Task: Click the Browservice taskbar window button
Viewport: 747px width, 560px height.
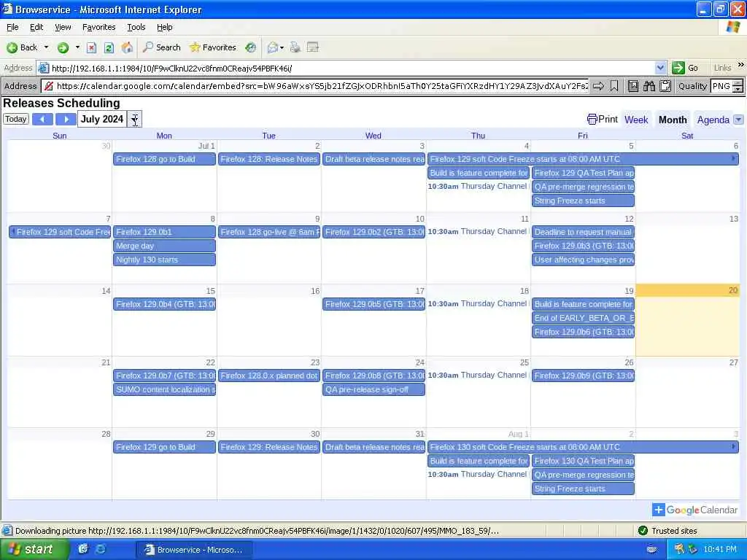Action: click(x=193, y=550)
